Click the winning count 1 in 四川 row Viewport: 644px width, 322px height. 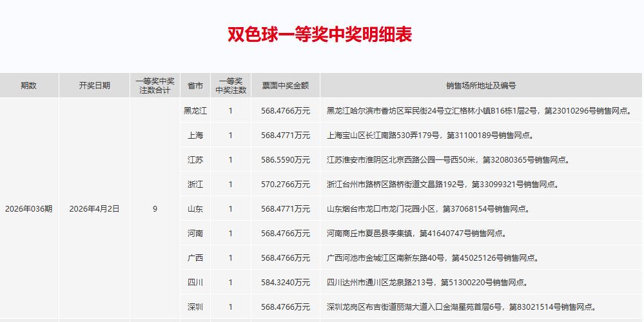[231, 283]
